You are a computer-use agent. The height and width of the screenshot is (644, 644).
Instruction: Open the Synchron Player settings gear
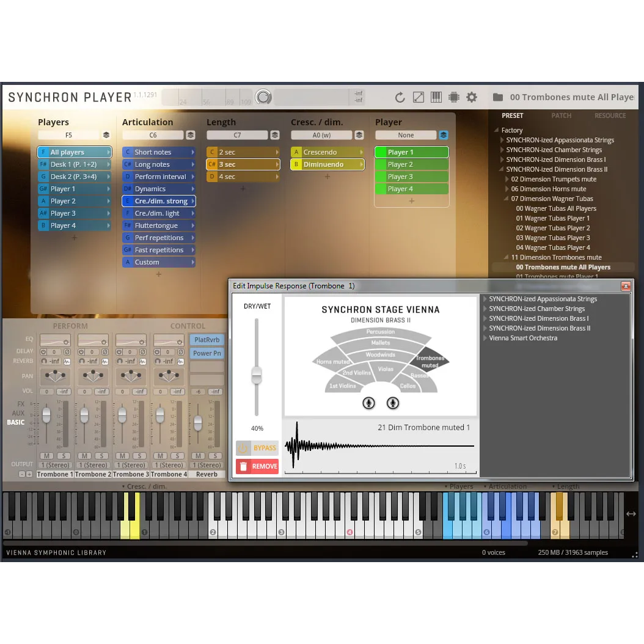pyautogui.click(x=472, y=97)
